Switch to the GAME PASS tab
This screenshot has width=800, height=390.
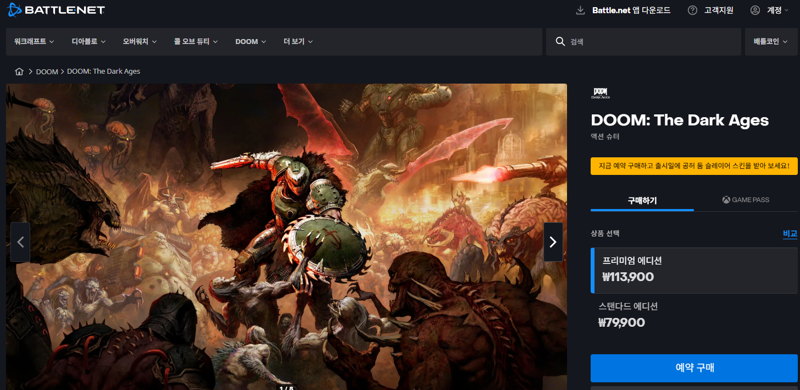click(x=745, y=200)
